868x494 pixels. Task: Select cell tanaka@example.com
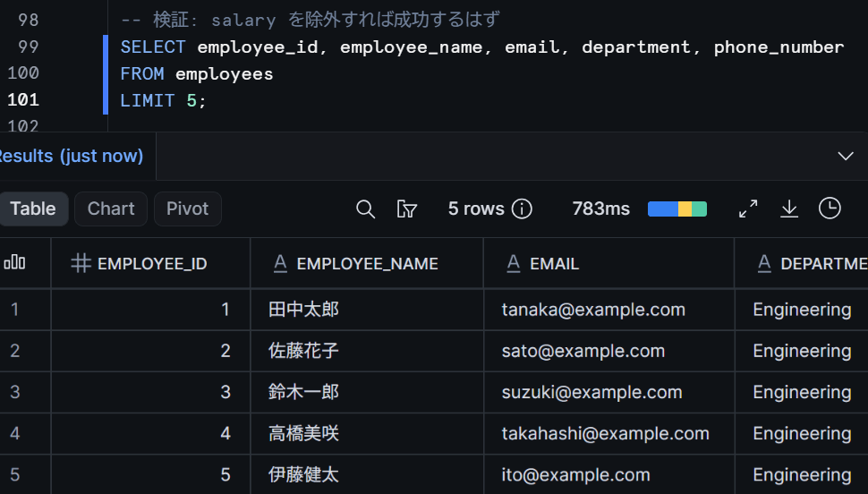pos(608,310)
